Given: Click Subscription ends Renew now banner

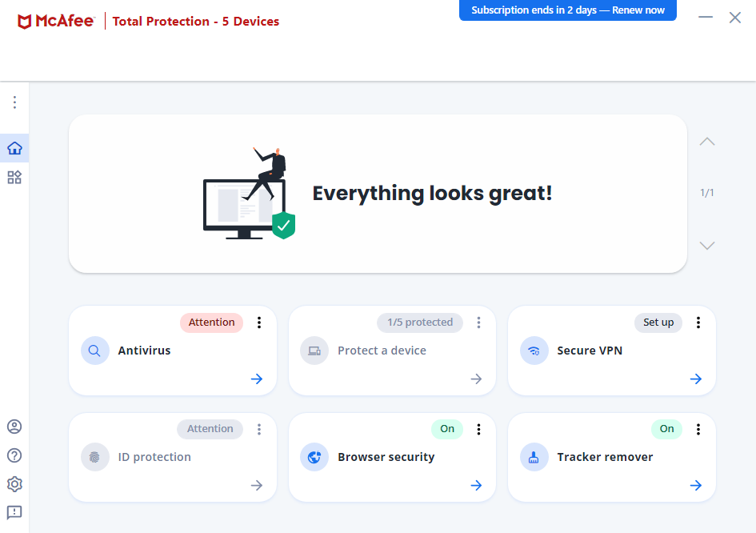Looking at the screenshot, I should (567, 10).
